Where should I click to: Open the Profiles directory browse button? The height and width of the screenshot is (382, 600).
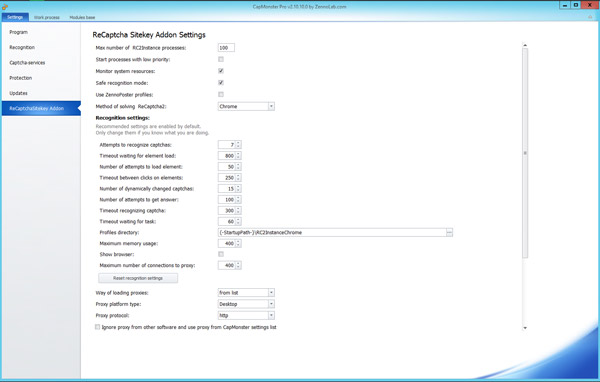click(449, 232)
